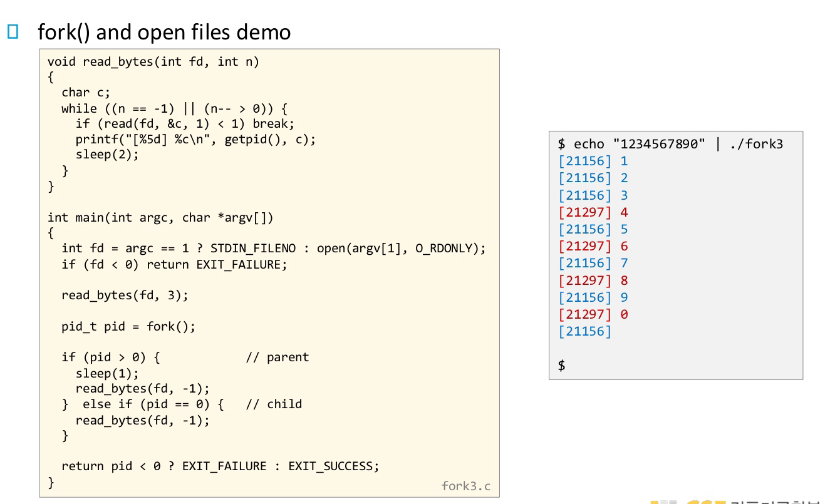Click terminal output line "[21156] 3"
The height and width of the screenshot is (504, 830).
tap(593, 195)
